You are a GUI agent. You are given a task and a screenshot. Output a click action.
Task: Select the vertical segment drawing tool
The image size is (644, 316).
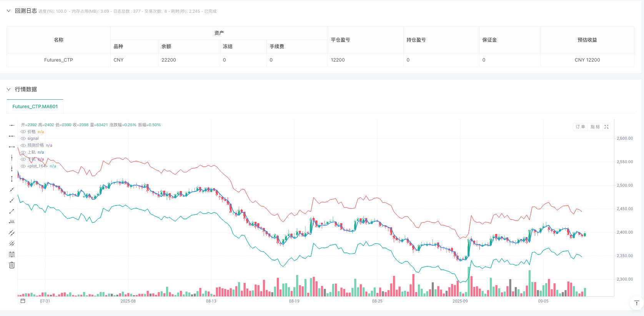pos(12,179)
